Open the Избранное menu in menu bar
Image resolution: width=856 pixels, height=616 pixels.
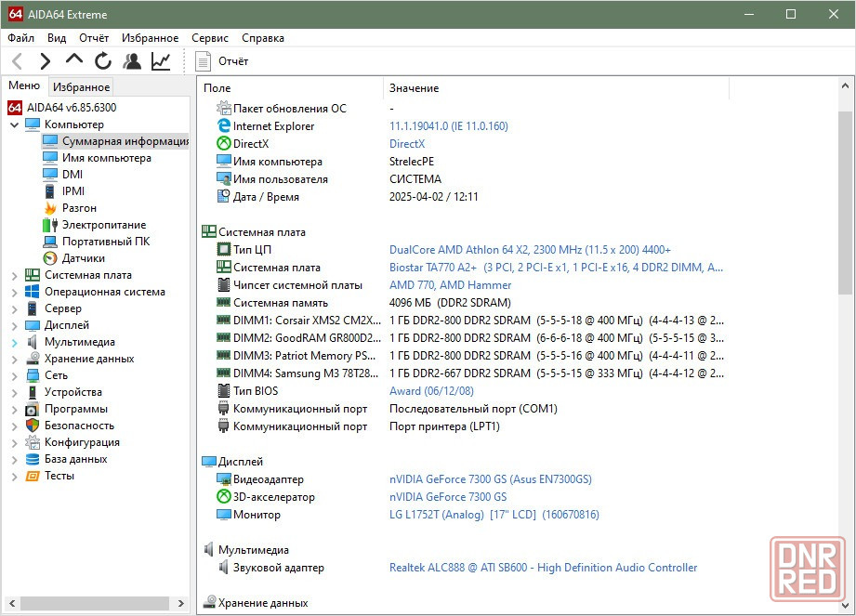pyautogui.click(x=151, y=38)
